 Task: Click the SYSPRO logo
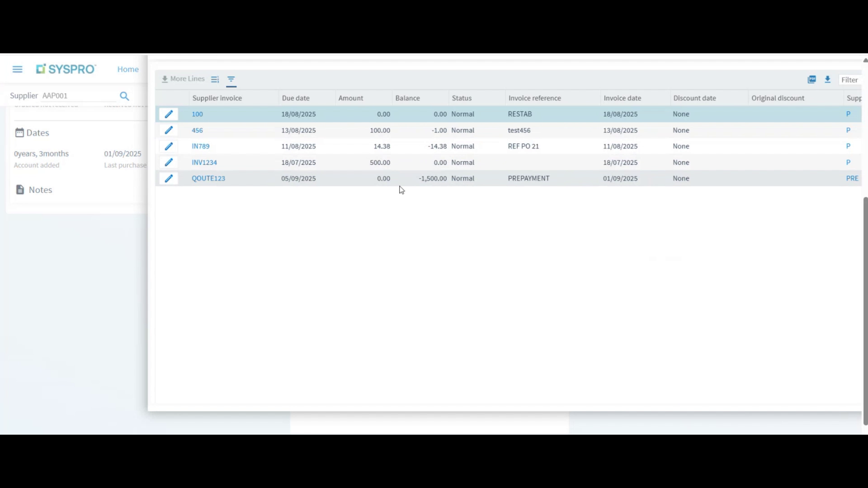tap(66, 69)
